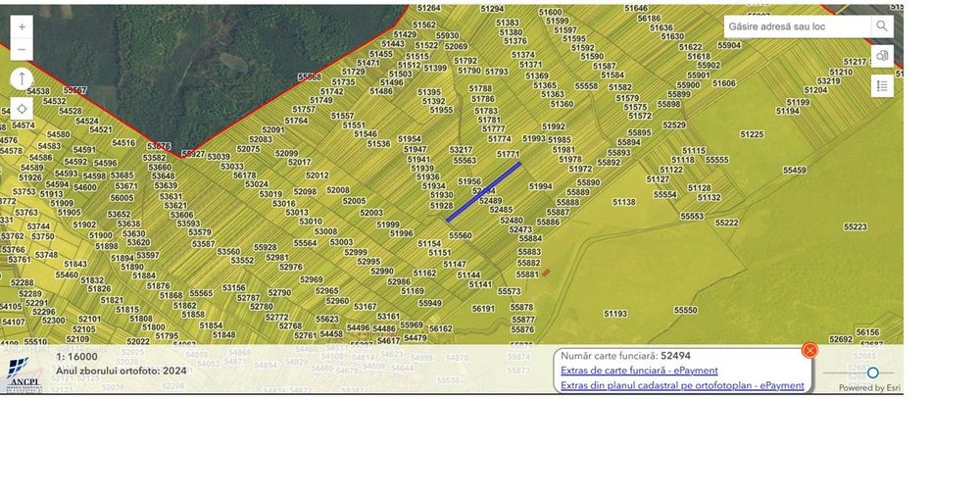
Task: Select parcel label 56191
Action: (483, 309)
